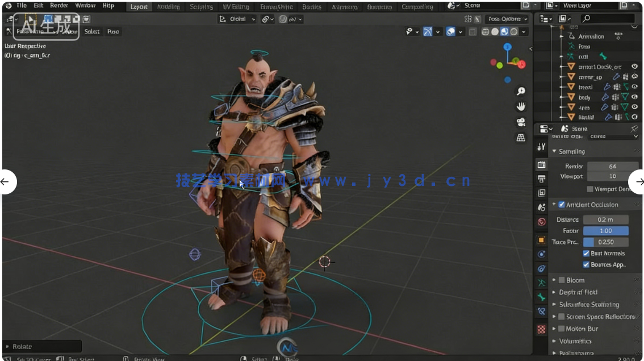644x361 pixels.
Task: Switch to the Sculpting workspace tab
Action: [202, 7]
